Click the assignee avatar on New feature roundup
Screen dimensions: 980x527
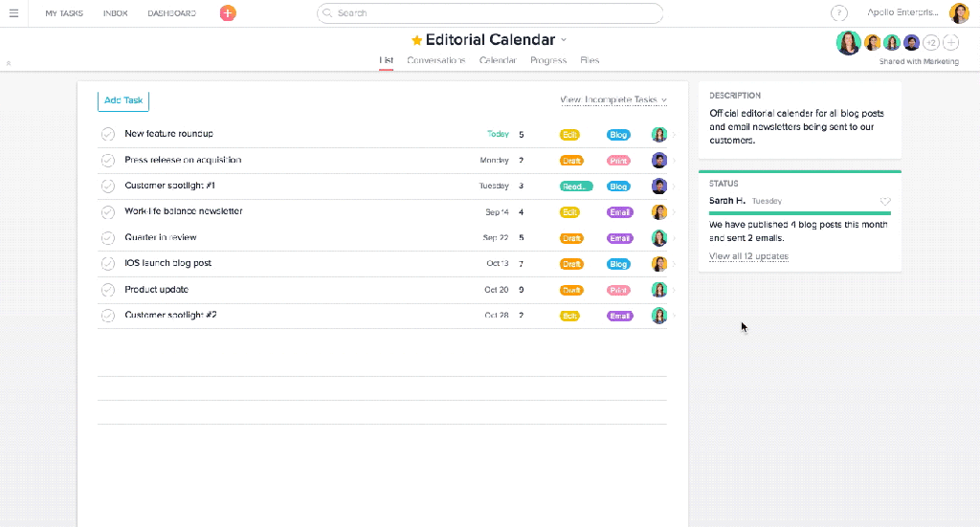tap(659, 135)
